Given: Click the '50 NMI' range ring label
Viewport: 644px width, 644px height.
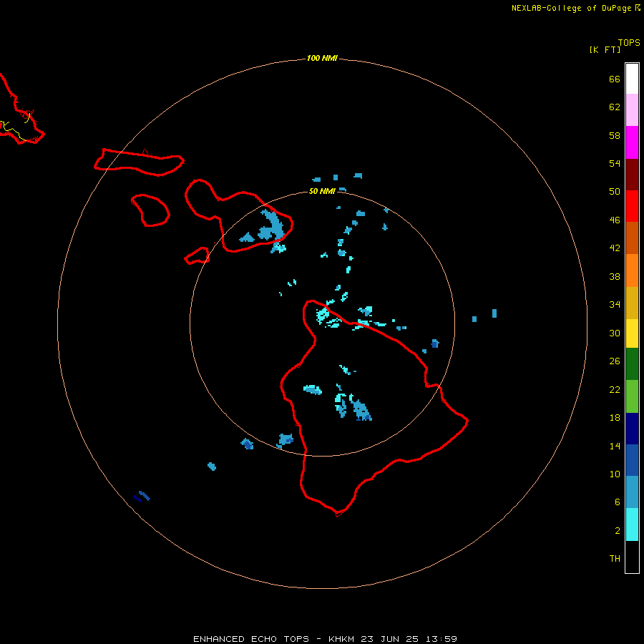Looking at the screenshot, I should tap(322, 191).
